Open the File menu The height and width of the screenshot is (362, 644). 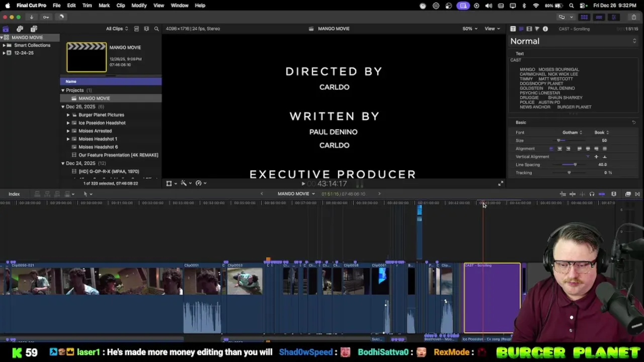click(56, 6)
